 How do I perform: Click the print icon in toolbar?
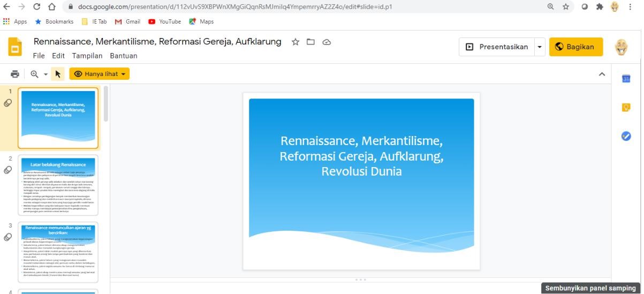[15, 74]
